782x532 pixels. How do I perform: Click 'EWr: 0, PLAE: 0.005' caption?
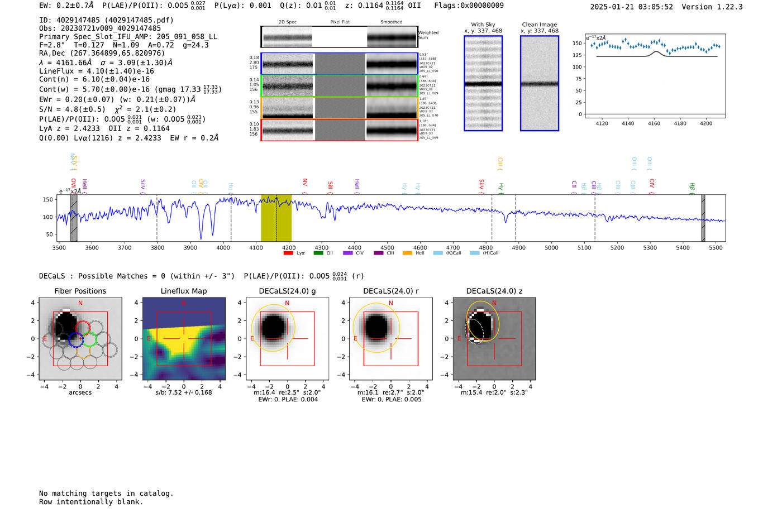pyautogui.click(x=392, y=400)
